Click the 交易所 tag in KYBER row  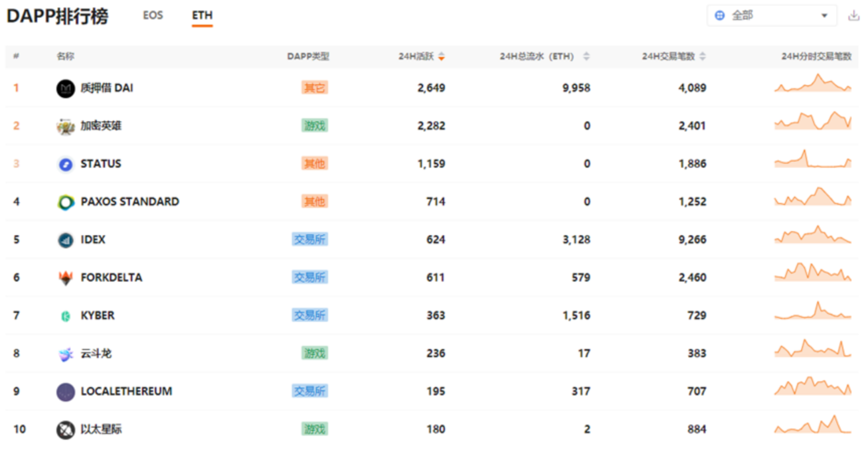310,315
